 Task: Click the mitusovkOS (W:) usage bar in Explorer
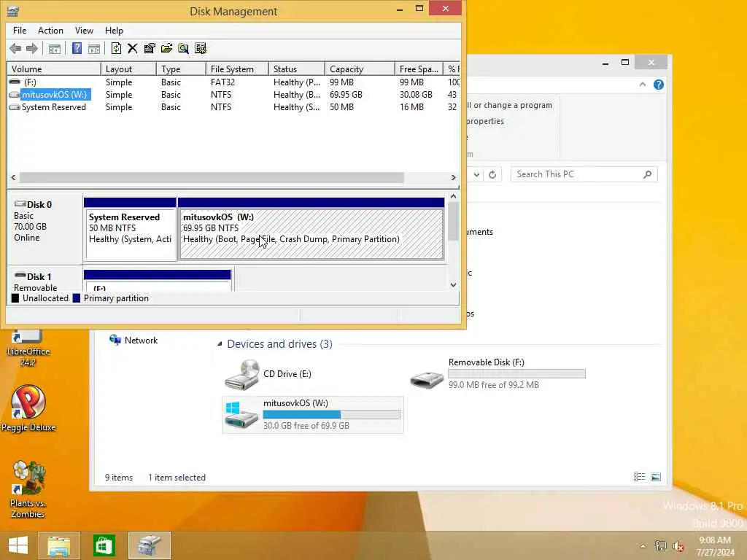point(332,414)
